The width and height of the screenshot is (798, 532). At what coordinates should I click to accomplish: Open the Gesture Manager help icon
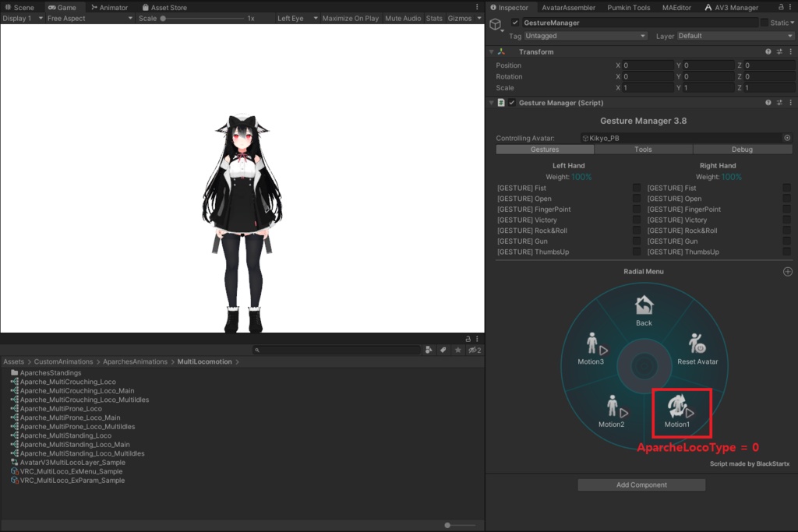[768, 102]
